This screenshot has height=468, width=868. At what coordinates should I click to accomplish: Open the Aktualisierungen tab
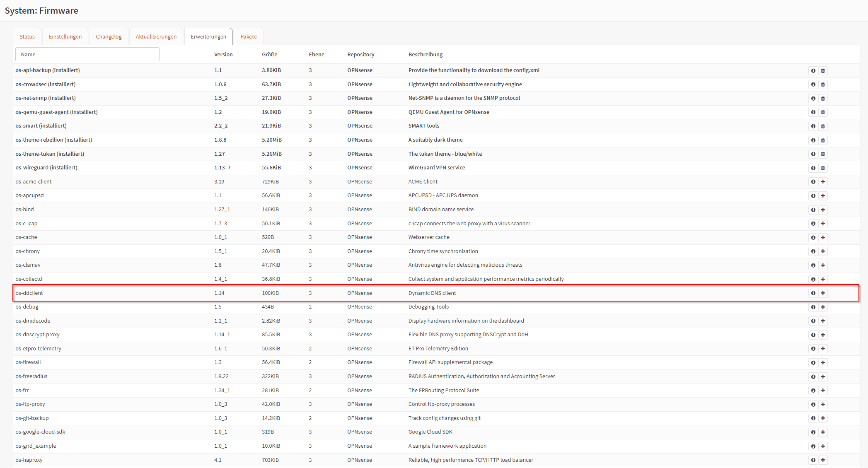pyautogui.click(x=156, y=36)
